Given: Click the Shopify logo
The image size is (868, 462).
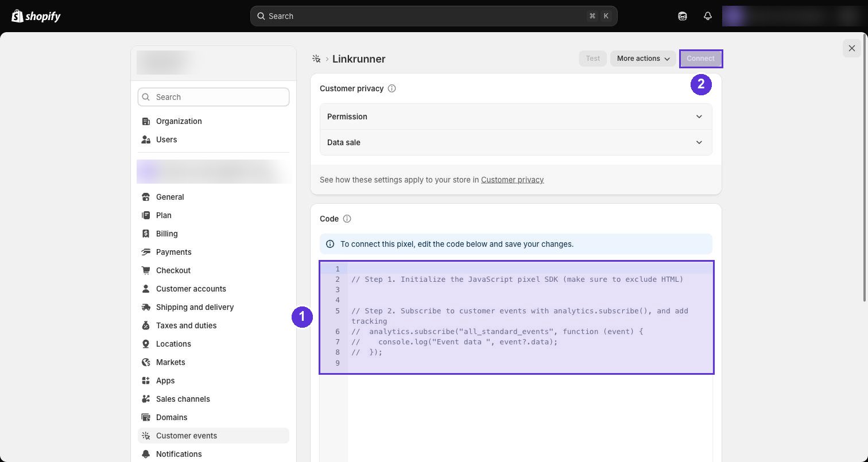Looking at the screenshot, I should (x=36, y=16).
